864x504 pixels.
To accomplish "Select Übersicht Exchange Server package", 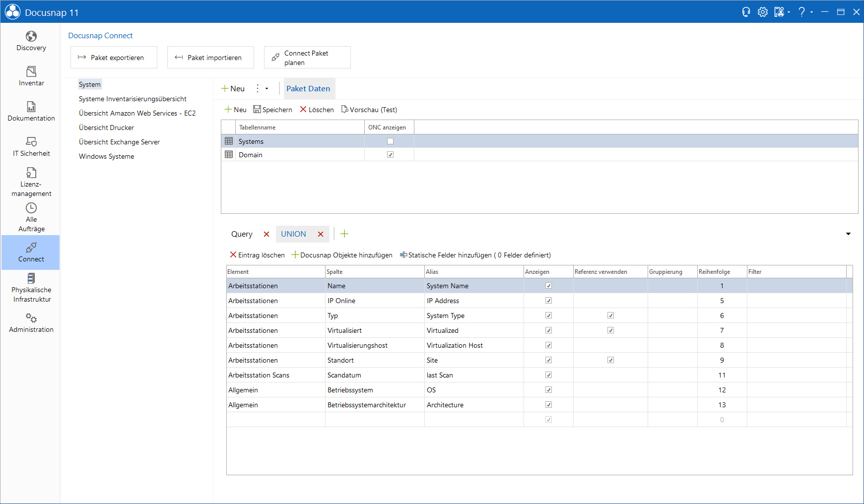I will click(x=119, y=142).
